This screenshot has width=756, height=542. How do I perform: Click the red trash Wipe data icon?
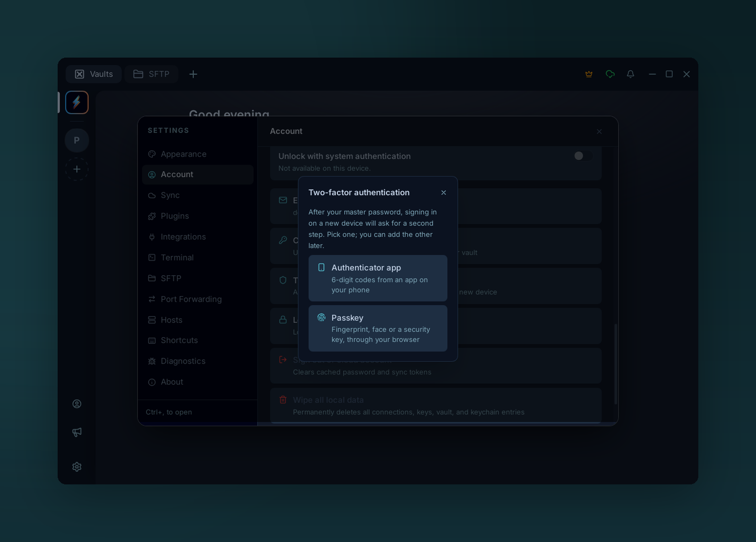coord(283,399)
